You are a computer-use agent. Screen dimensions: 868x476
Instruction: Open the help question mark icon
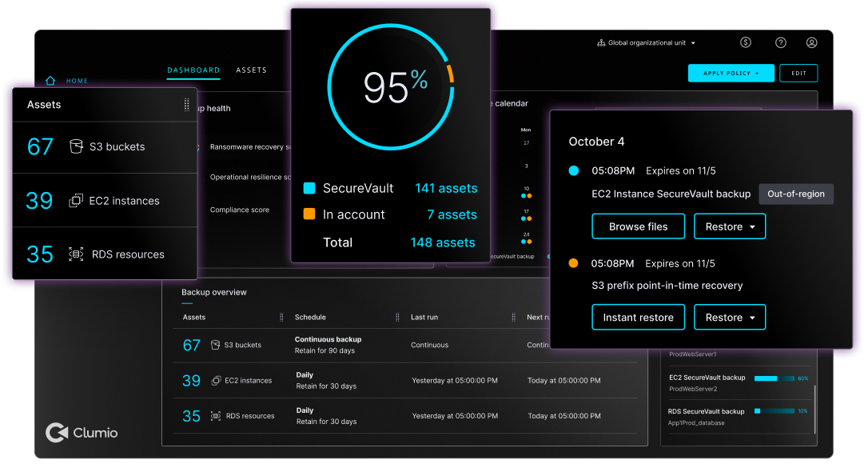pos(781,43)
